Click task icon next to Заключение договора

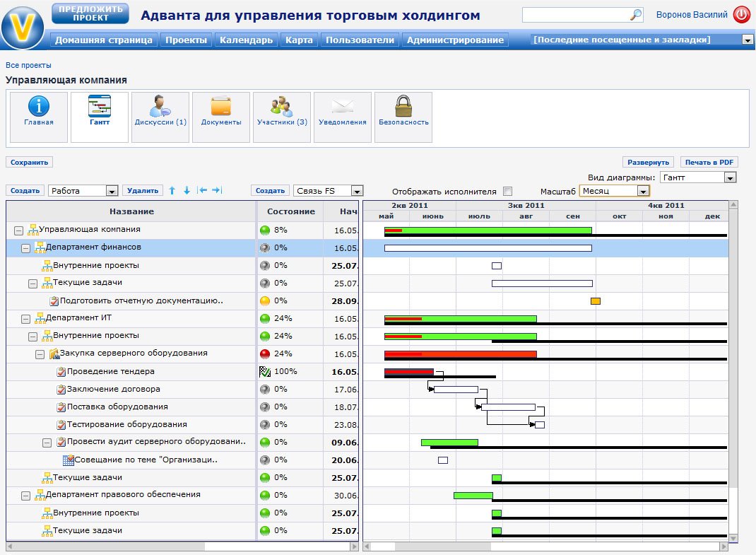point(61,390)
